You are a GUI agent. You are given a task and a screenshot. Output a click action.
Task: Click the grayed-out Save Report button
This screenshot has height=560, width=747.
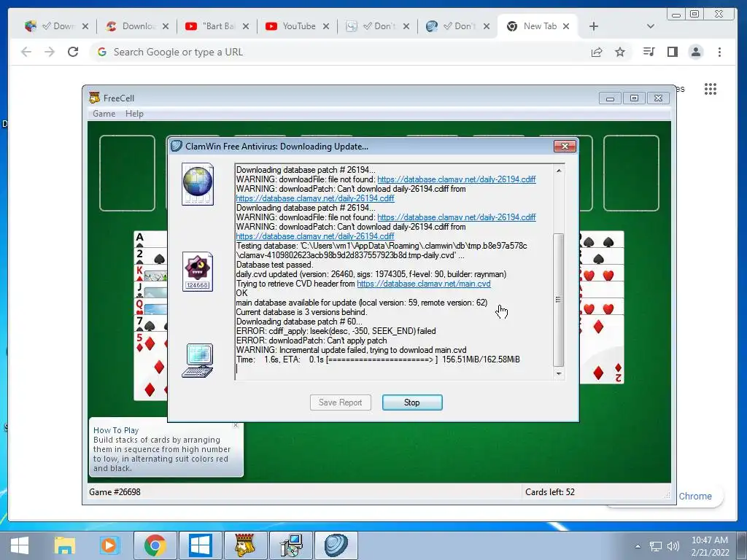click(x=340, y=402)
